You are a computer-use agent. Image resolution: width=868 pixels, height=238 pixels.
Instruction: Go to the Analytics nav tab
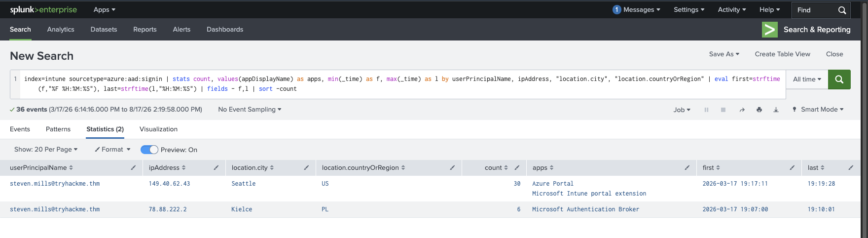tap(61, 30)
